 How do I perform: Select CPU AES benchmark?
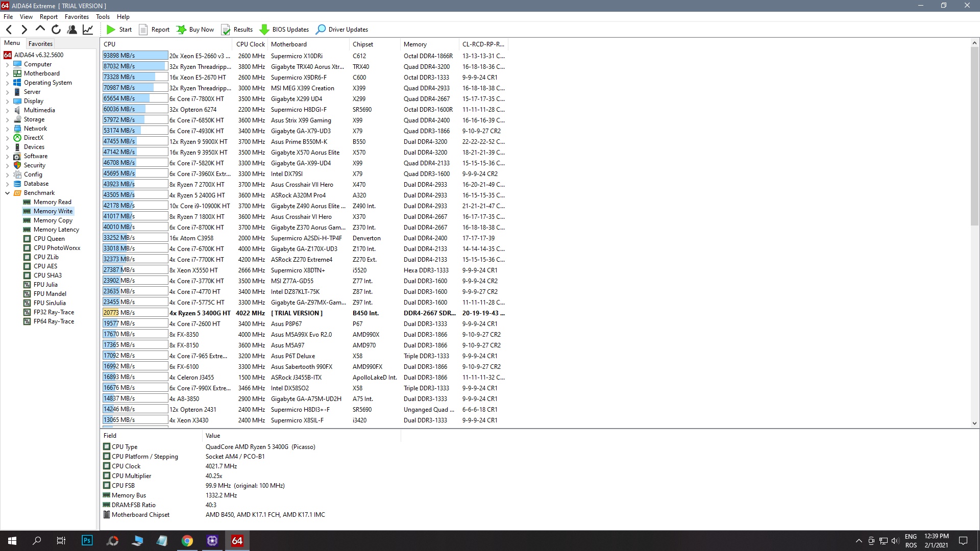click(x=45, y=266)
